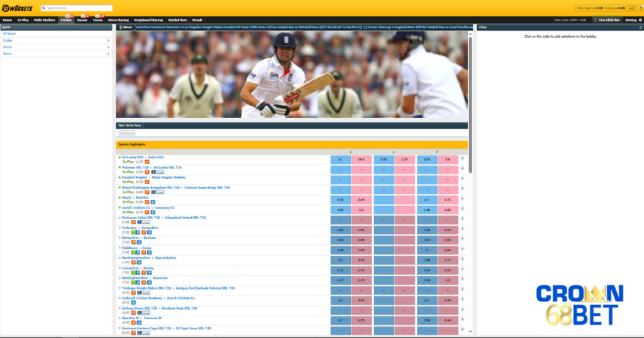The image size is (644, 338).
Task: Lay Surrey at odds 2.42
Action: (x=448, y=270)
